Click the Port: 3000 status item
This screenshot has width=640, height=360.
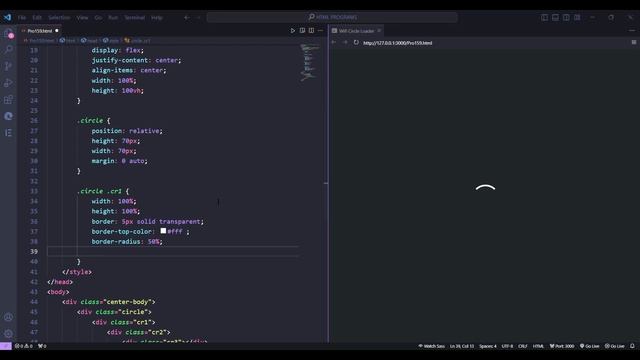[x=562, y=346]
